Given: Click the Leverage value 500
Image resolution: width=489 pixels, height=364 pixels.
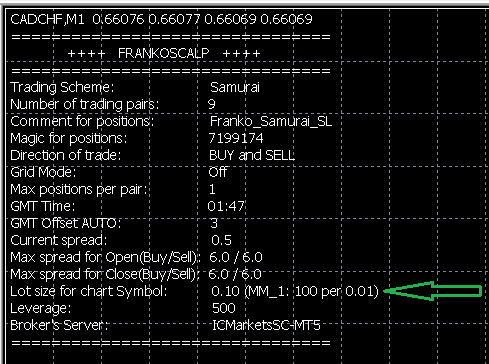Looking at the screenshot, I should point(224,308).
